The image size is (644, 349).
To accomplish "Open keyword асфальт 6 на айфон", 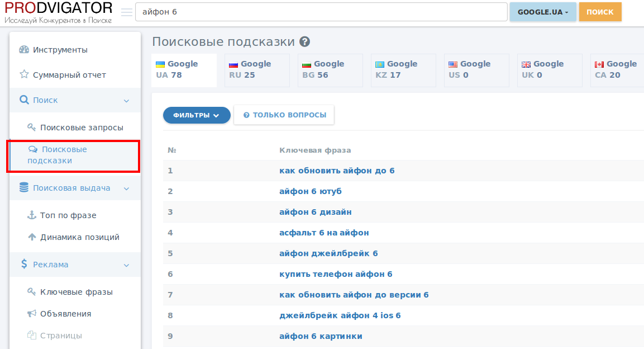I will 324,233.
